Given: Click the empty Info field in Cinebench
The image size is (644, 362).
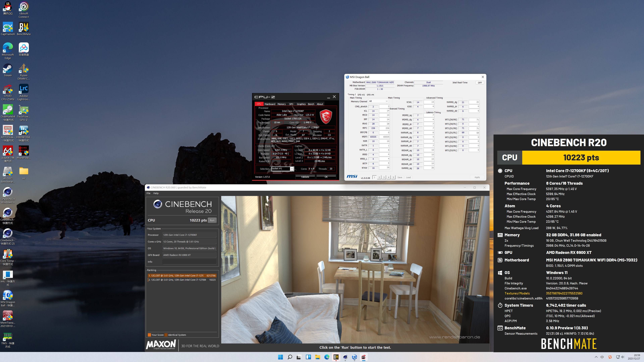Looking at the screenshot, I should click(189, 262).
